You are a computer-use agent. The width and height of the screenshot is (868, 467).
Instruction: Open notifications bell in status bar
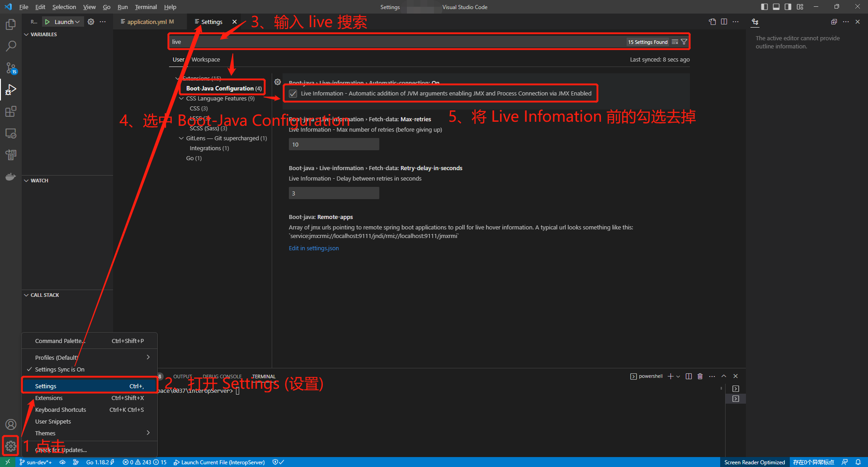click(858, 462)
